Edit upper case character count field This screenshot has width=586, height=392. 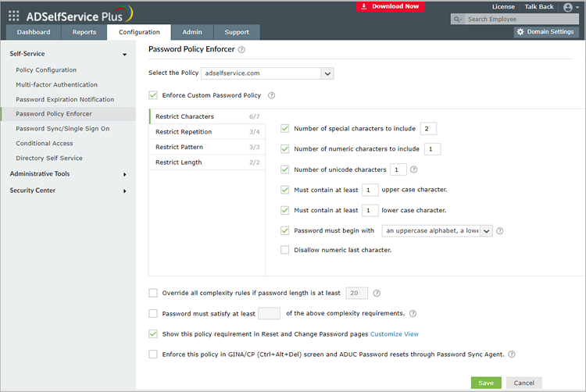(370, 190)
